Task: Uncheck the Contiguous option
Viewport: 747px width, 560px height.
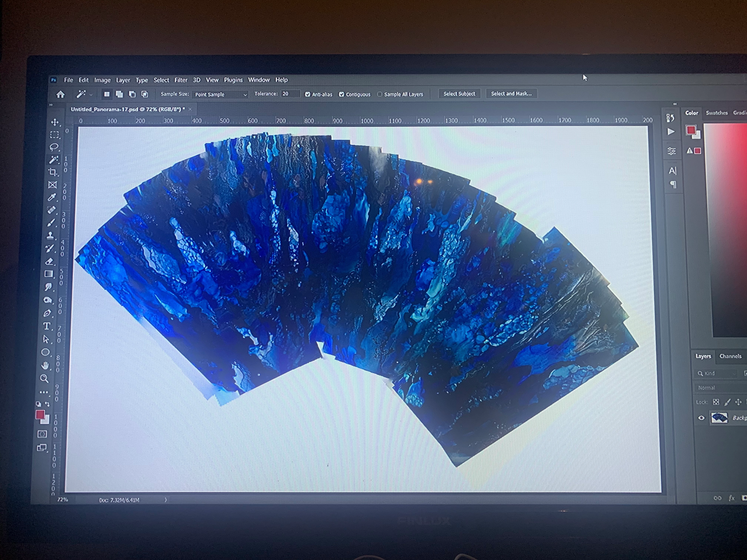Action: point(341,94)
